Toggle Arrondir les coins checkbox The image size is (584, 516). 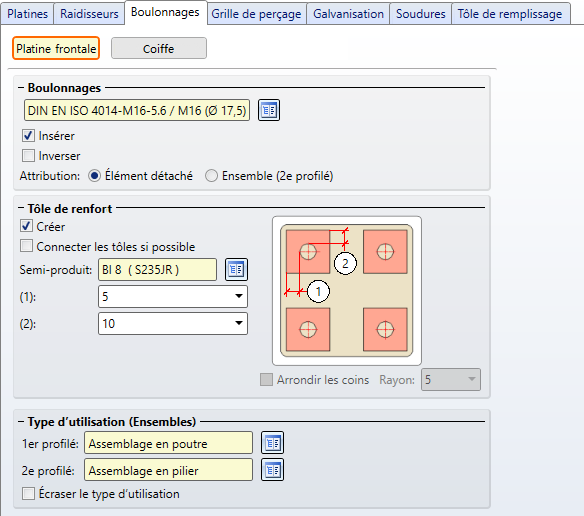[x=266, y=380]
